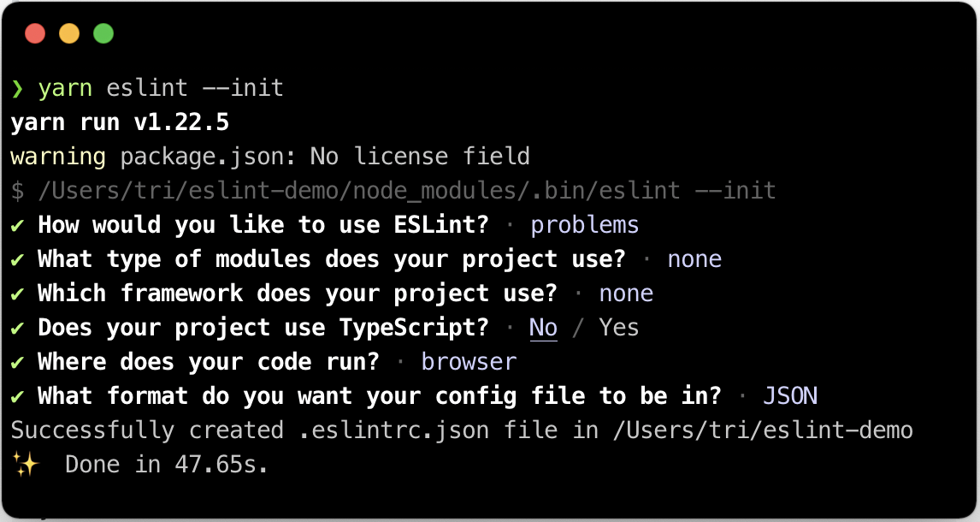This screenshot has height=522, width=980.
Task: Select the Yes option for TypeScript
Action: [619, 328]
